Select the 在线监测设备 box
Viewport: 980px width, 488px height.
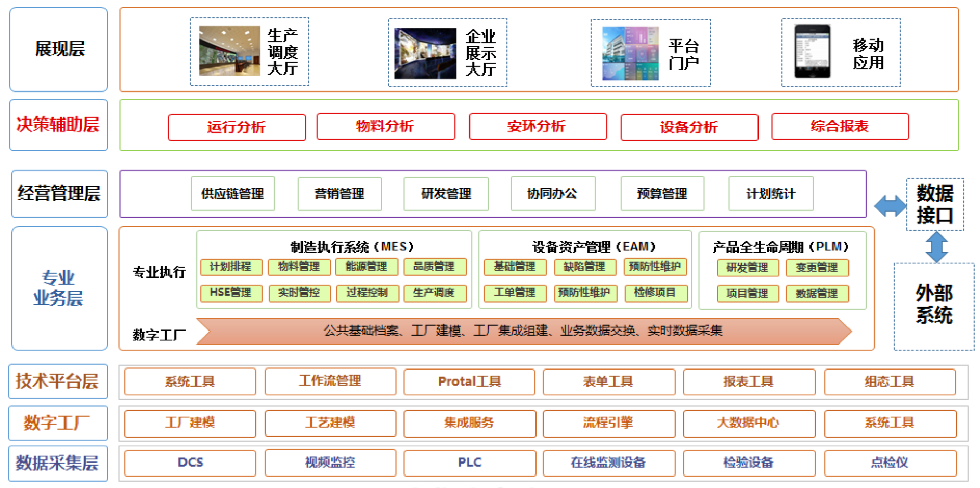click(x=609, y=463)
